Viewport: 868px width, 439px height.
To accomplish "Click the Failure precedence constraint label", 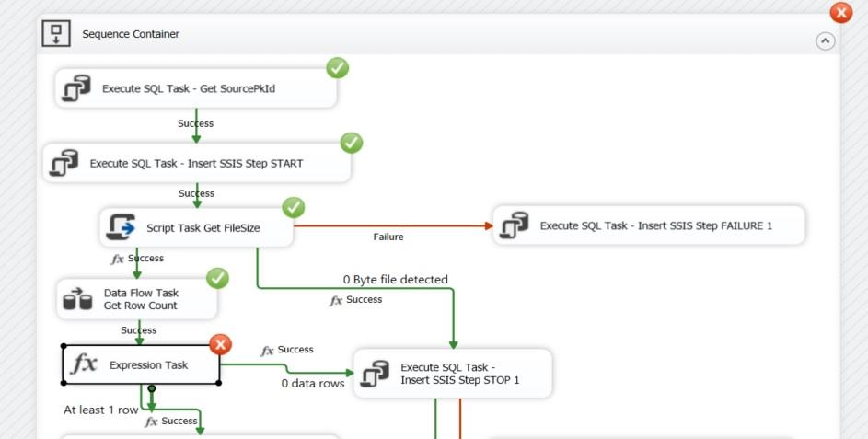I will click(388, 237).
